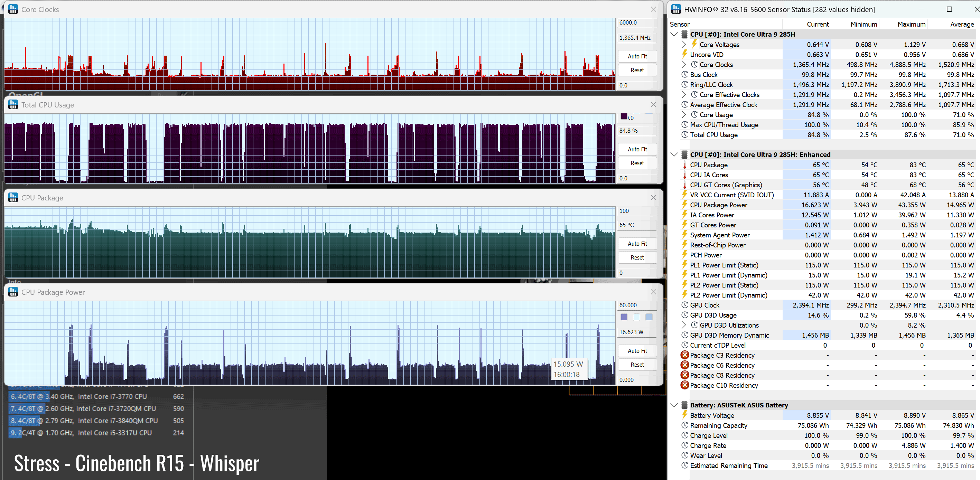The width and height of the screenshot is (980, 480).
Task: Click Reset in Total CPU Usage graph
Action: [x=637, y=163]
